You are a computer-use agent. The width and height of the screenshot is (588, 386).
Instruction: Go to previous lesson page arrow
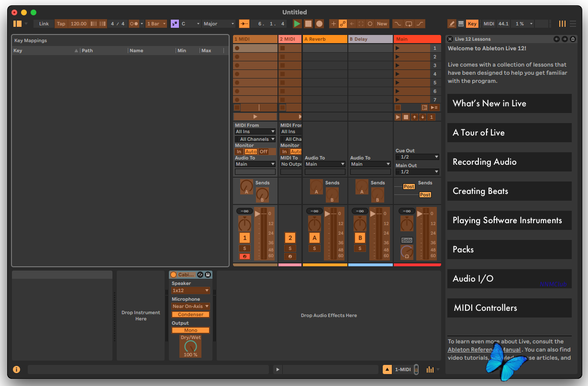coord(556,39)
